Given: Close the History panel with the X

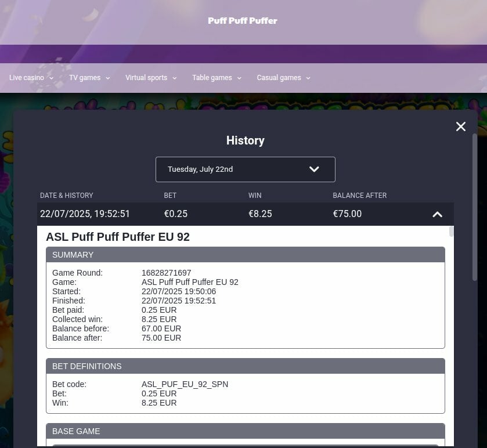Looking at the screenshot, I should click(461, 127).
